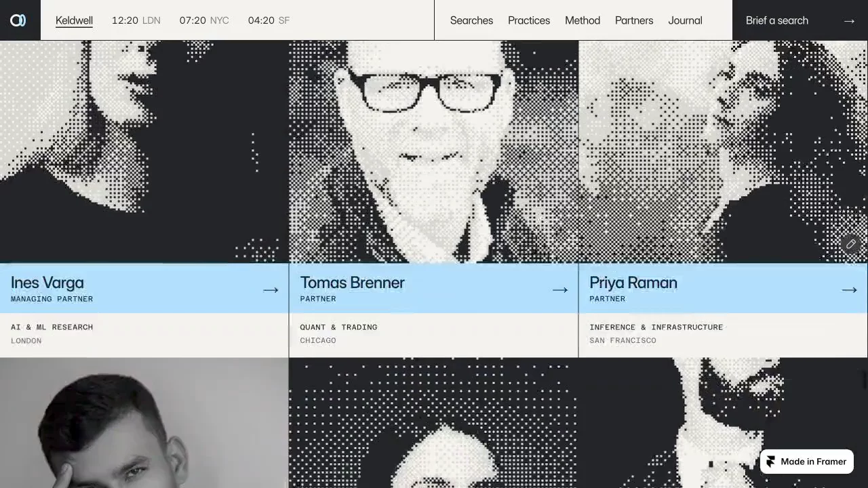Click the MANAGING PARTNER title text

[52, 298]
